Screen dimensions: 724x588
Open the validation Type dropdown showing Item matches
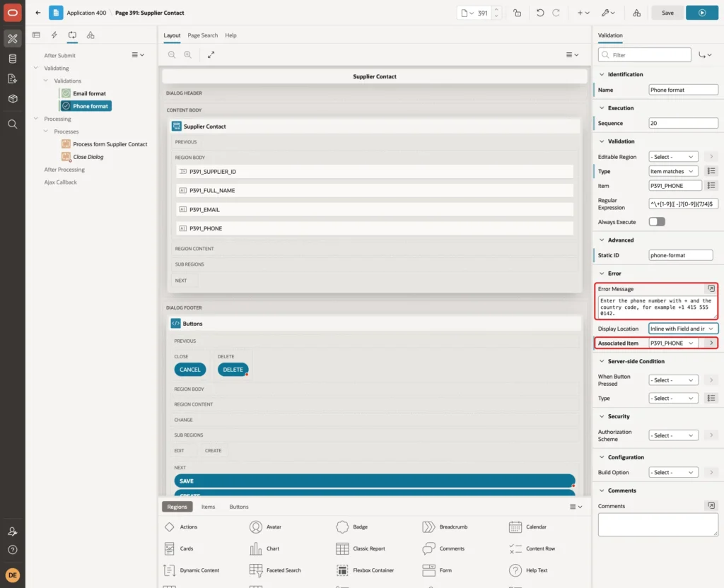673,171
